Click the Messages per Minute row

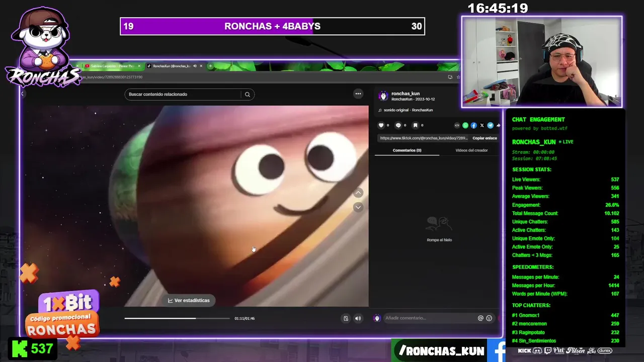point(566,277)
